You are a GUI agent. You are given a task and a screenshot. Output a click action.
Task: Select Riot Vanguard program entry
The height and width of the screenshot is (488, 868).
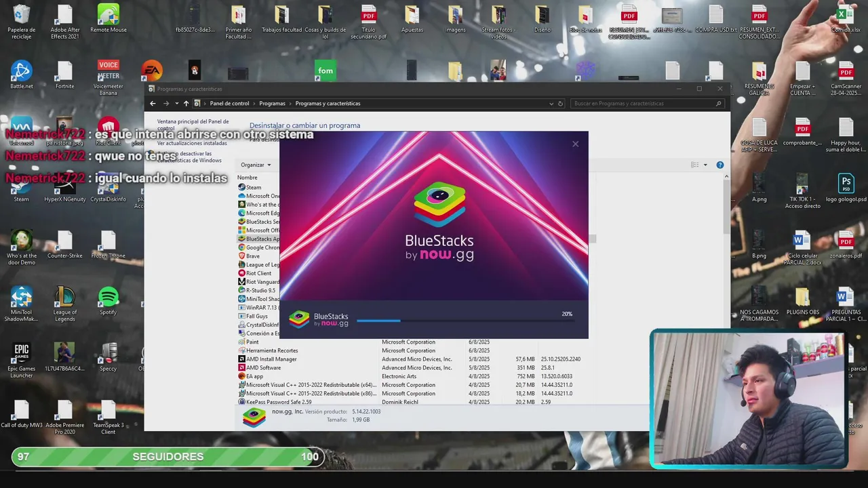[258, 282]
